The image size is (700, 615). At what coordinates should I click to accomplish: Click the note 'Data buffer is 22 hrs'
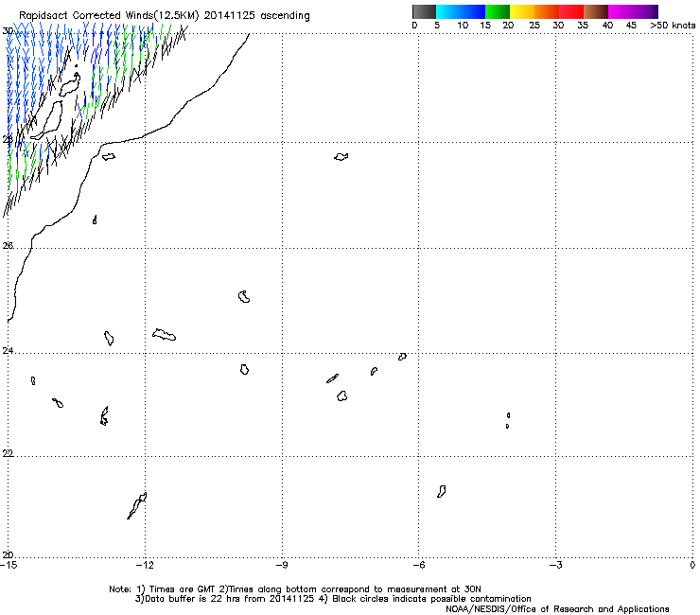(x=194, y=599)
